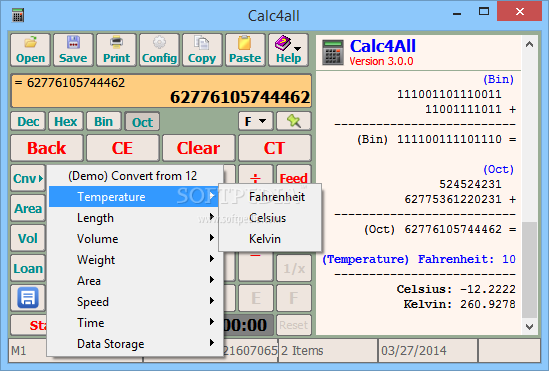Image resolution: width=549 pixels, height=371 pixels.
Task: Click the green pushpin icon
Action: point(294,121)
